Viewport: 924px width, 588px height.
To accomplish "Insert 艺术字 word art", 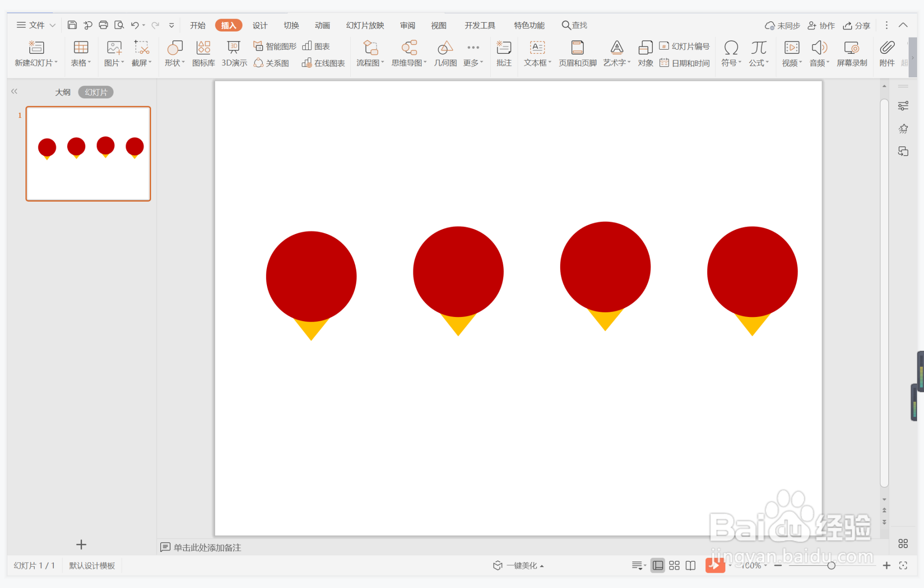I will [617, 54].
